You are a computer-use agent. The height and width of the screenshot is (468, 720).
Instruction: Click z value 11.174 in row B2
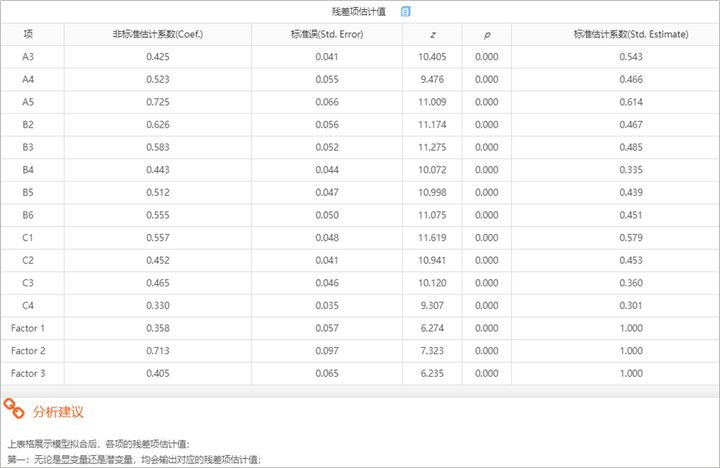pos(432,124)
